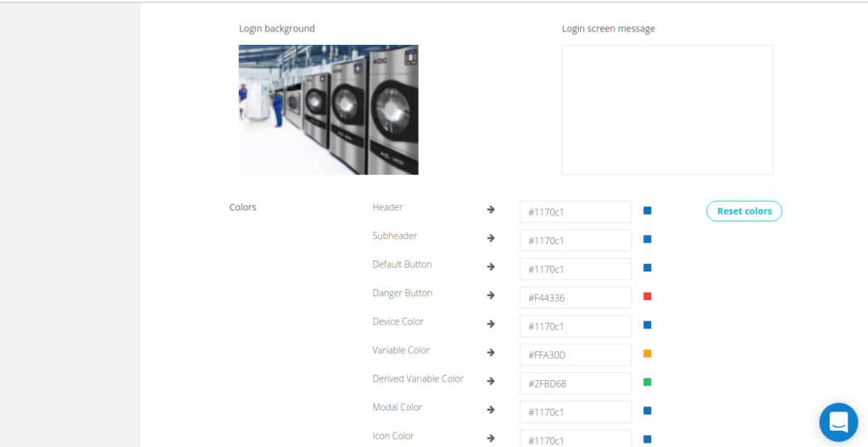Click the Subheader label text
The width and height of the screenshot is (868, 447).
coord(395,236)
